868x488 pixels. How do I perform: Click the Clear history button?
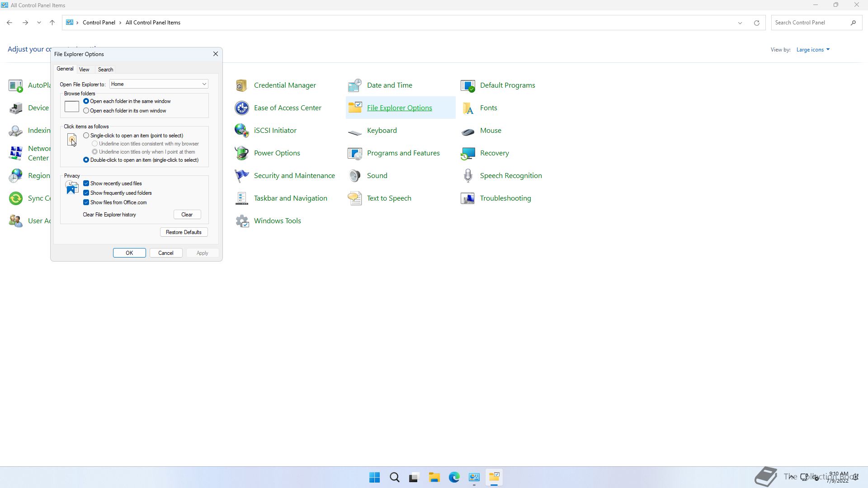click(x=187, y=215)
